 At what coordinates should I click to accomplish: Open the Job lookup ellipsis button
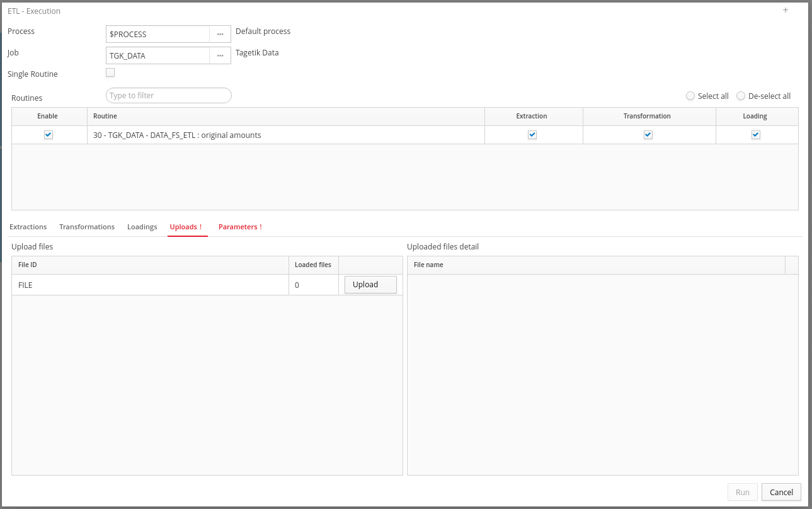coord(220,55)
